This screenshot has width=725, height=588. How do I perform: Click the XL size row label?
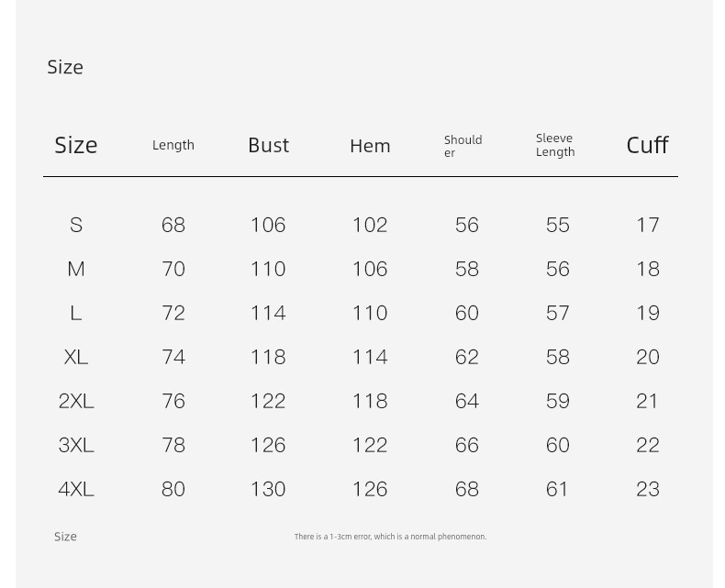(x=76, y=357)
